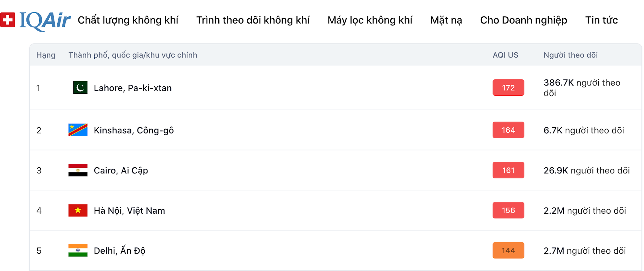
Task: Click the Vietnam flag icon
Action: point(78,210)
